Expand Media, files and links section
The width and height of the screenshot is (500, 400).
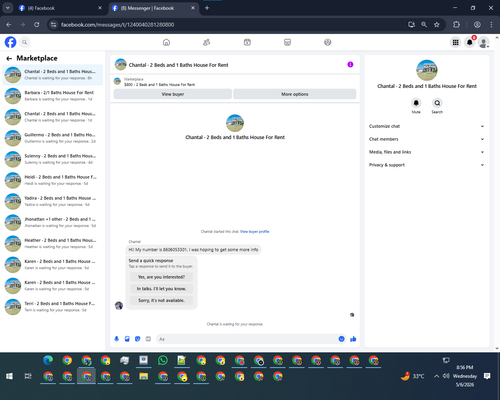[x=427, y=152]
